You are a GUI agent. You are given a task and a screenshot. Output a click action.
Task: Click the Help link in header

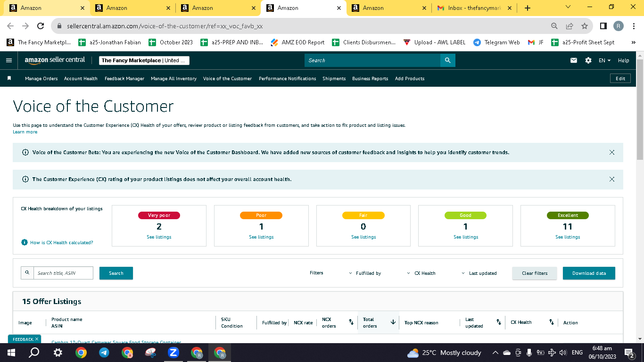pos(623,60)
